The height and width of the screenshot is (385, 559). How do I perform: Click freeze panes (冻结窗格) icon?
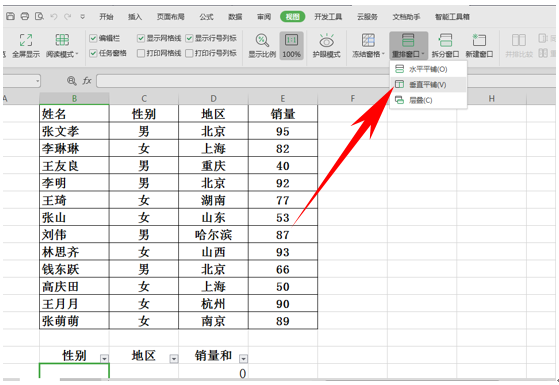368,40
